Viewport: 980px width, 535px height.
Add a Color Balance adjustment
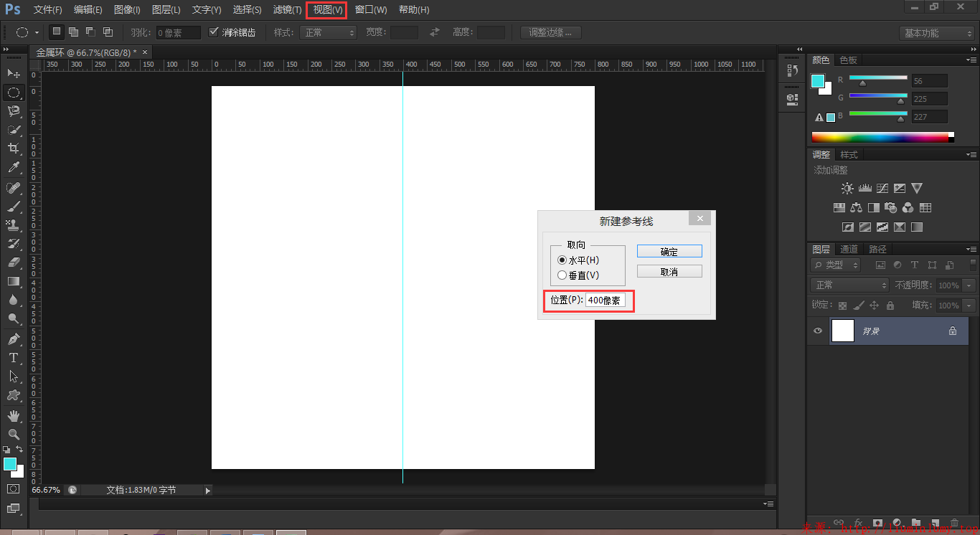(x=856, y=208)
